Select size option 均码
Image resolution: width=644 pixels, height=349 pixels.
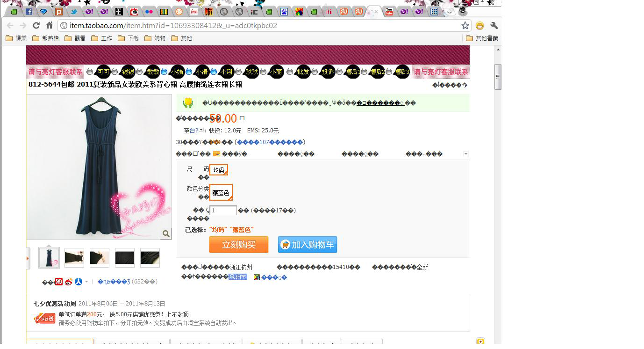click(x=219, y=170)
